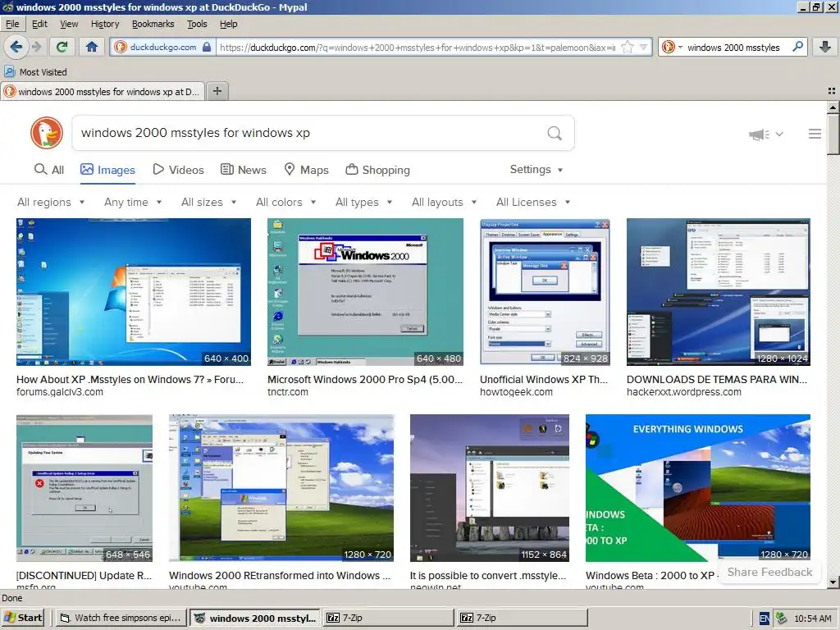Select the Images results tab
This screenshot has height=630, width=840.
tap(107, 170)
